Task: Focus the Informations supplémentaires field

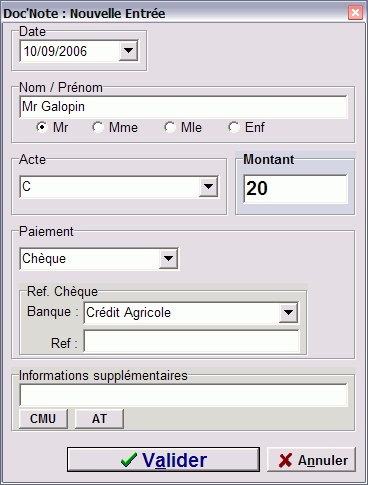Action: pos(183,395)
